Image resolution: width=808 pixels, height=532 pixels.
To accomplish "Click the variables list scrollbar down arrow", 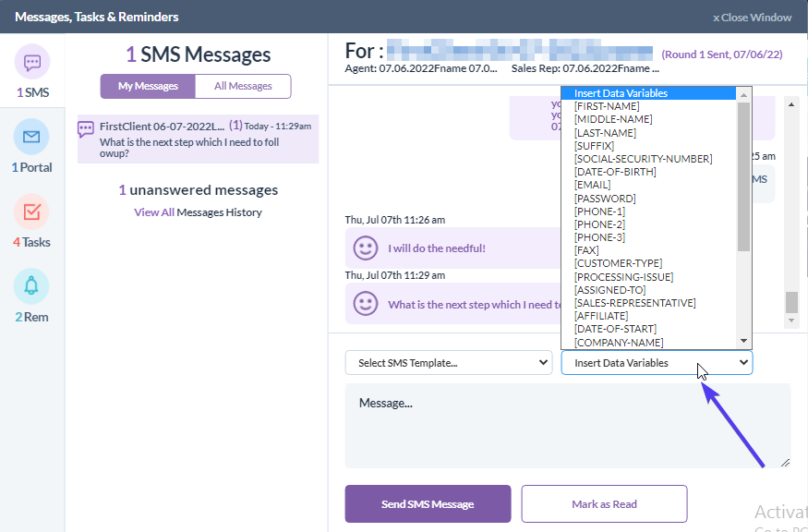I will pyautogui.click(x=744, y=342).
